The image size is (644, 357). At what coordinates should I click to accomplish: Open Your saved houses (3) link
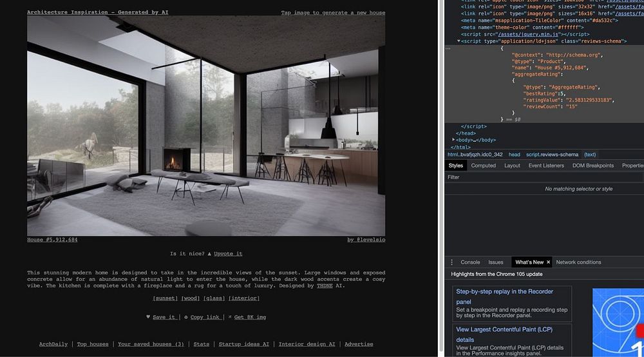pos(151,344)
